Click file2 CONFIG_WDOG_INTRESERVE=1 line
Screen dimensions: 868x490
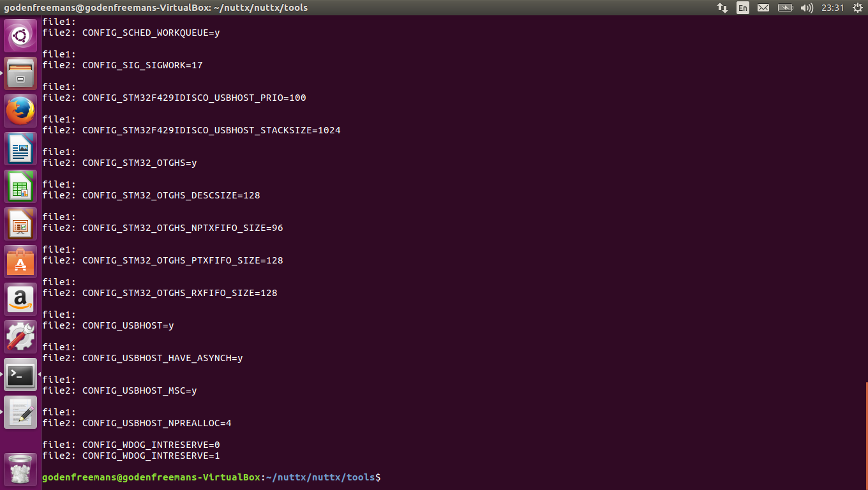[131, 456]
